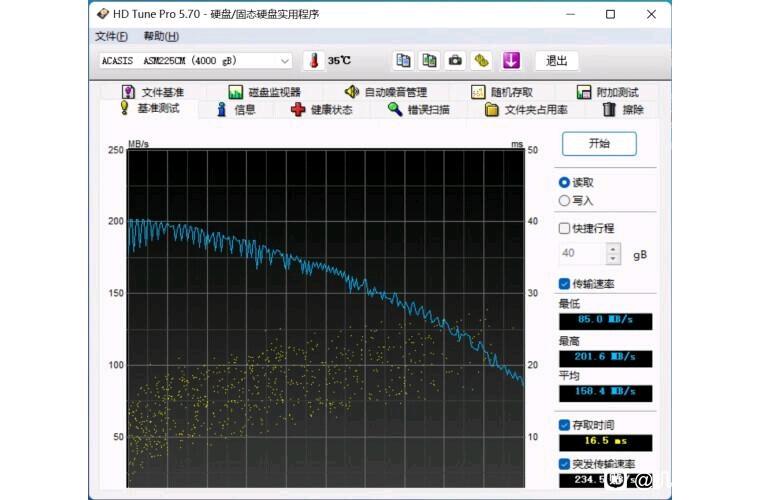Open the 磁盘监视器 tab

[265, 92]
